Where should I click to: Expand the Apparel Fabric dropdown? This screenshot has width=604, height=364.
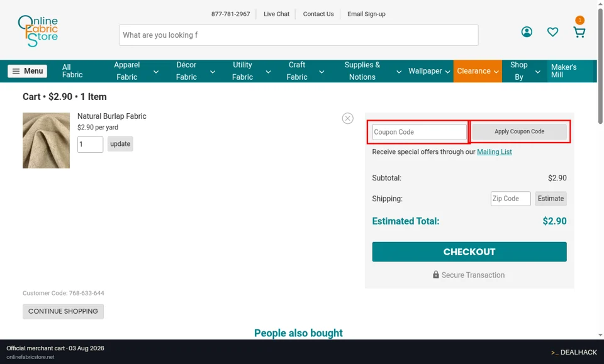(156, 72)
